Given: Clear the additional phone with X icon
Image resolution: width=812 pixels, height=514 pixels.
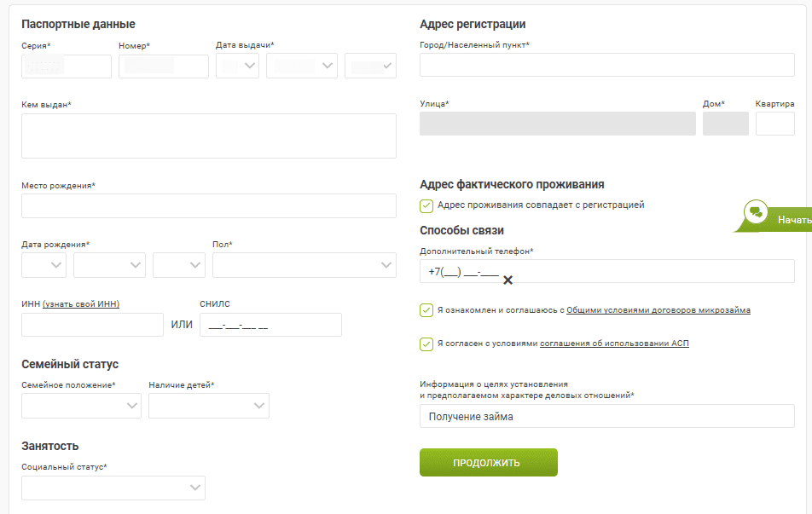Looking at the screenshot, I should [507, 280].
